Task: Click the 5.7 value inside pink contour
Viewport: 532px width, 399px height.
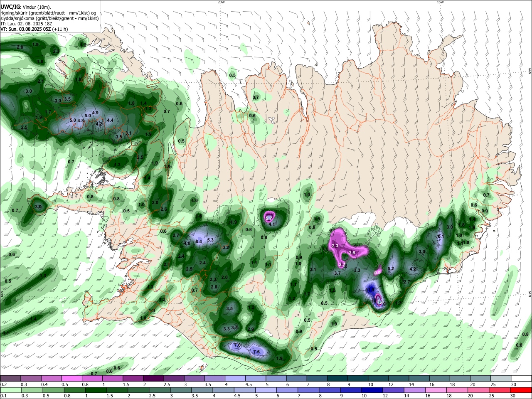Action: pos(269,218)
